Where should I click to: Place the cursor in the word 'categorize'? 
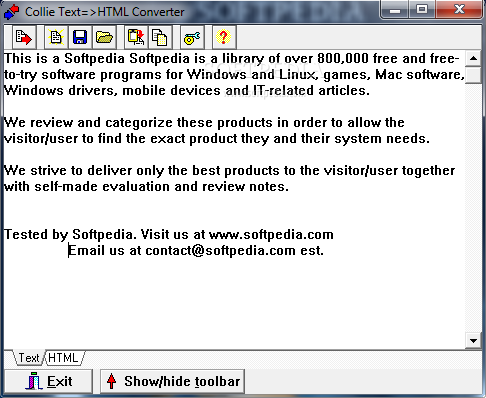[138, 123]
